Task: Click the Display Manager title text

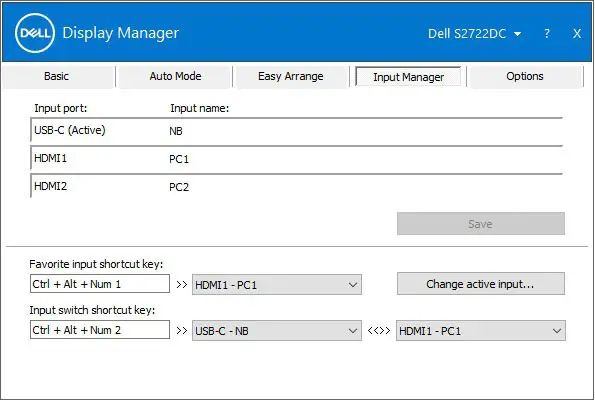Action: click(121, 33)
